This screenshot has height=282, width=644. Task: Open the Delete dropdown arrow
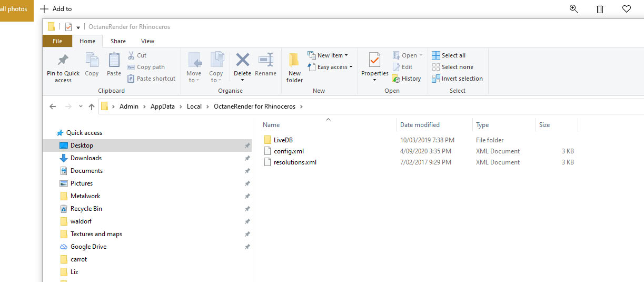[242, 81]
